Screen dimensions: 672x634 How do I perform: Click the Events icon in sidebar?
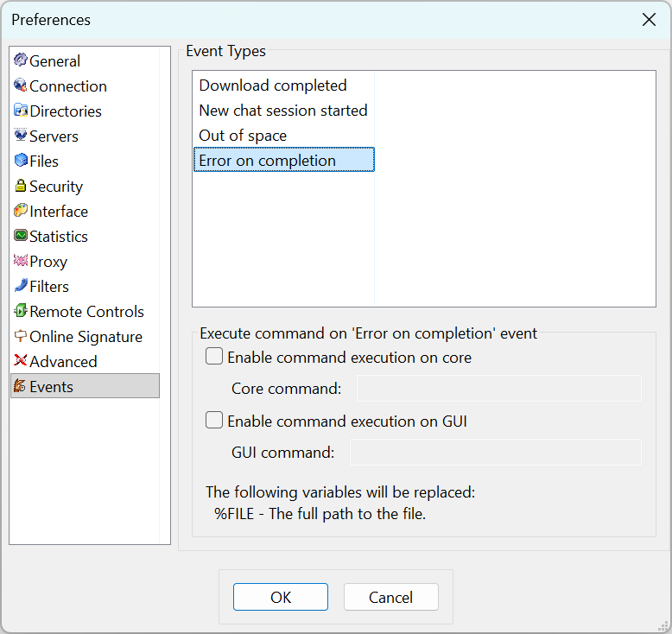20,386
